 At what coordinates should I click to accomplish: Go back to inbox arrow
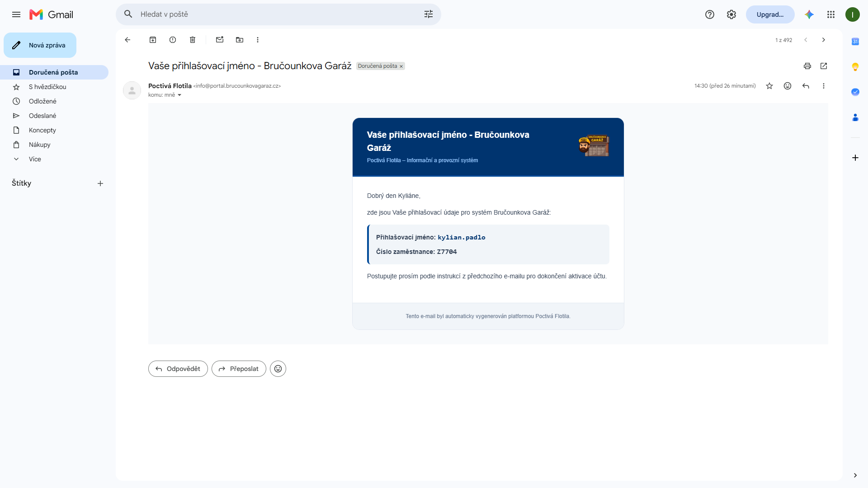pyautogui.click(x=127, y=40)
